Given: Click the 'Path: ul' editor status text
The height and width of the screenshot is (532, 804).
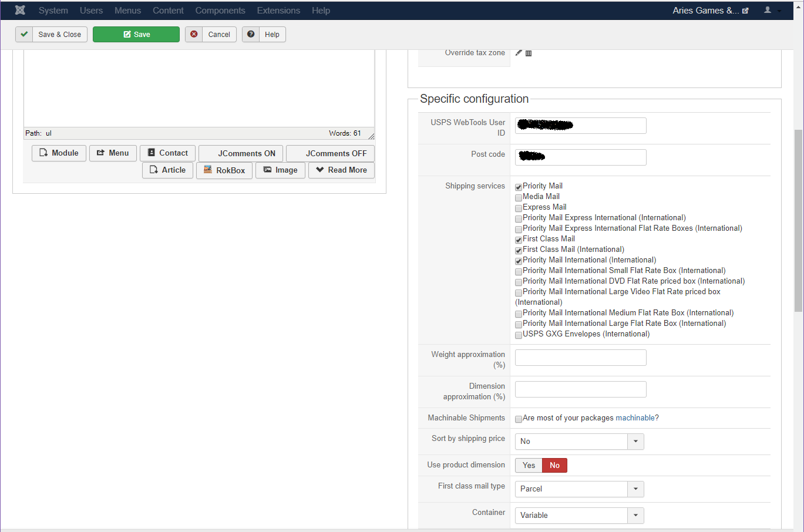Looking at the screenshot, I should pyautogui.click(x=38, y=133).
